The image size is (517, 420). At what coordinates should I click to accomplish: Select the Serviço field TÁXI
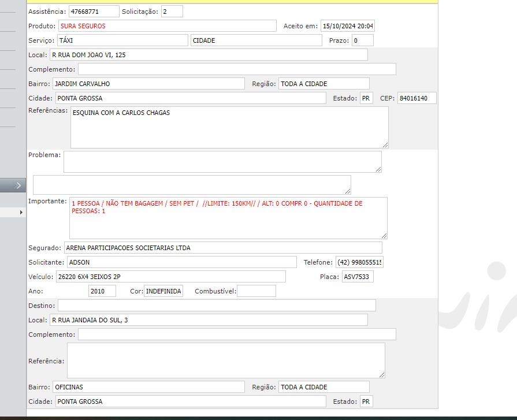122,40
